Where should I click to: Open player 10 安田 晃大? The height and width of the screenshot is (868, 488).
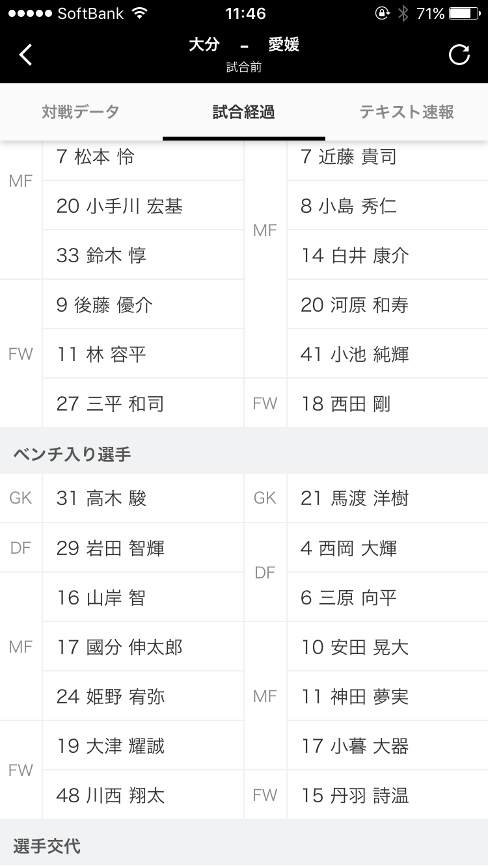355,647
